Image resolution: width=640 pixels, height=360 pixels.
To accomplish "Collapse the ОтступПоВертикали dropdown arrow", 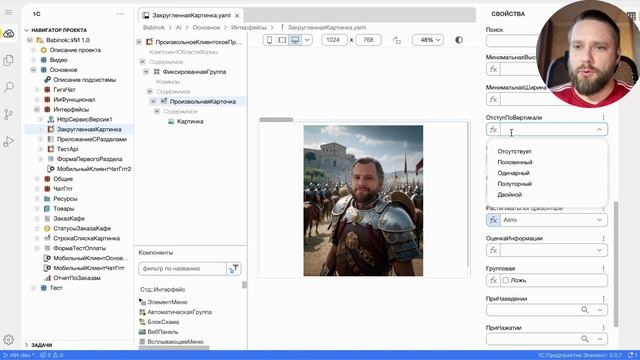I will [x=599, y=130].
